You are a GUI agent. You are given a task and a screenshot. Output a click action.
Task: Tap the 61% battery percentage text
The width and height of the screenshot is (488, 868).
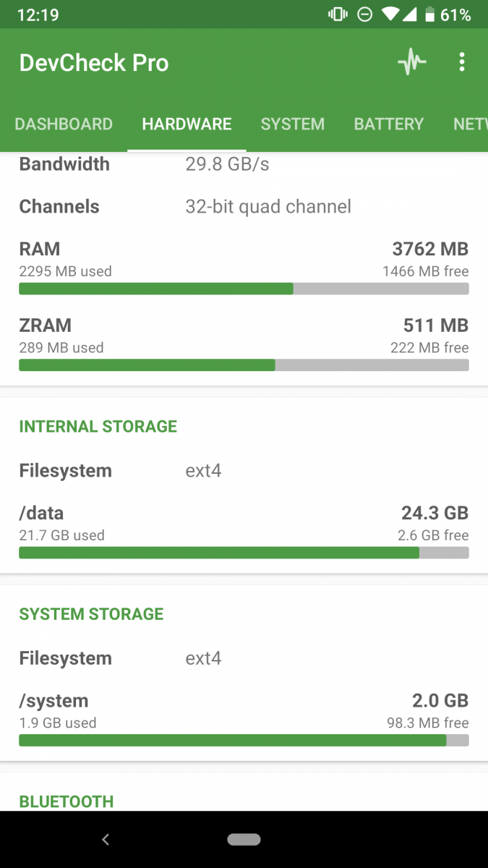(455, 14)
